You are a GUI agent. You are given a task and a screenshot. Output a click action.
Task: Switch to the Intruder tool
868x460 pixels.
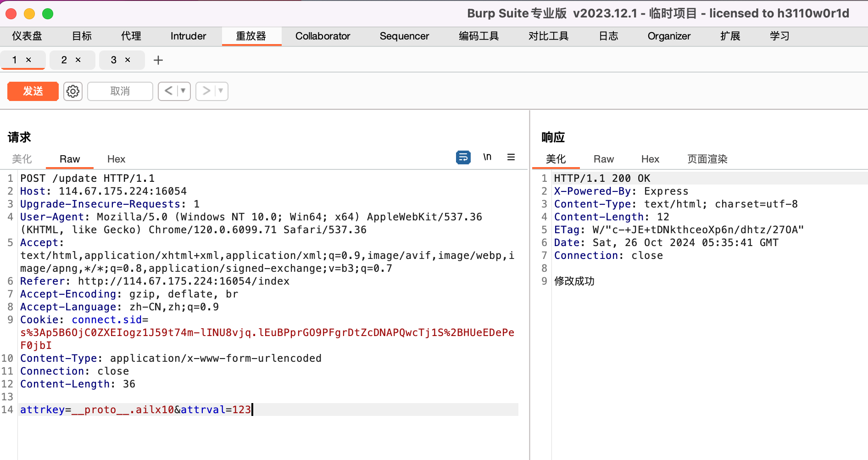coord(188,36)
